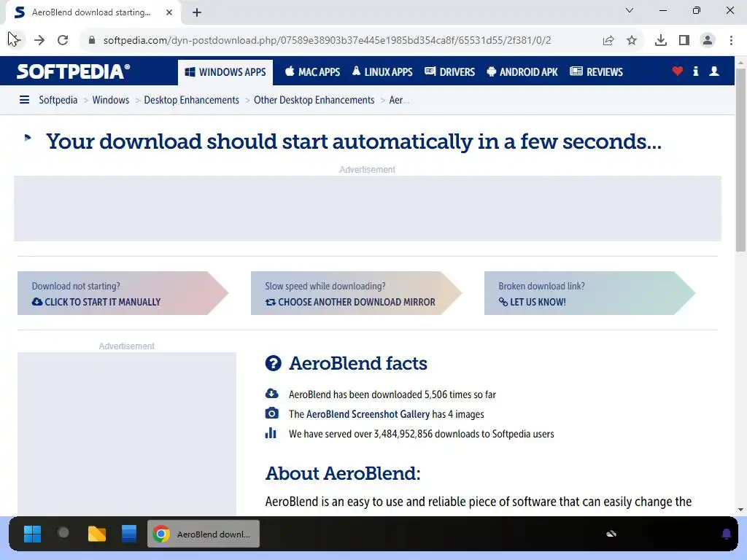Bookmark this page with star icon
Viewport: 747px width, 560px height.
632,41
